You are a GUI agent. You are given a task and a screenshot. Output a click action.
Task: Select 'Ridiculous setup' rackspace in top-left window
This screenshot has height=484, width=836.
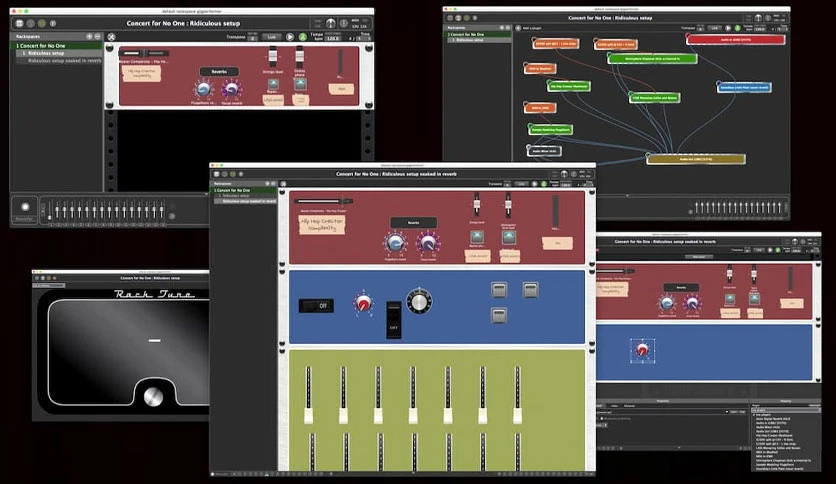(59, 53)
